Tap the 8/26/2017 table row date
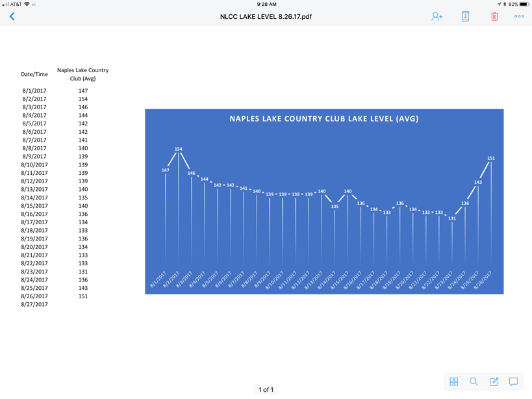The width and height of the screenshot is (532, 399). [x=34, y=296]
